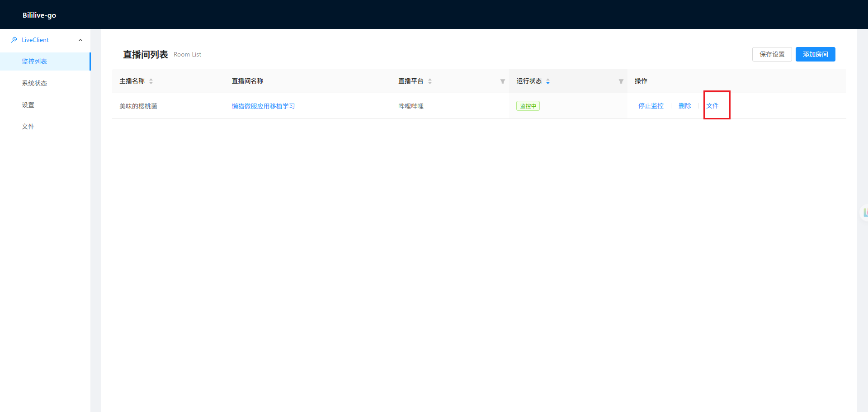Click the 直播间列表 page heading

click(146, 55)
